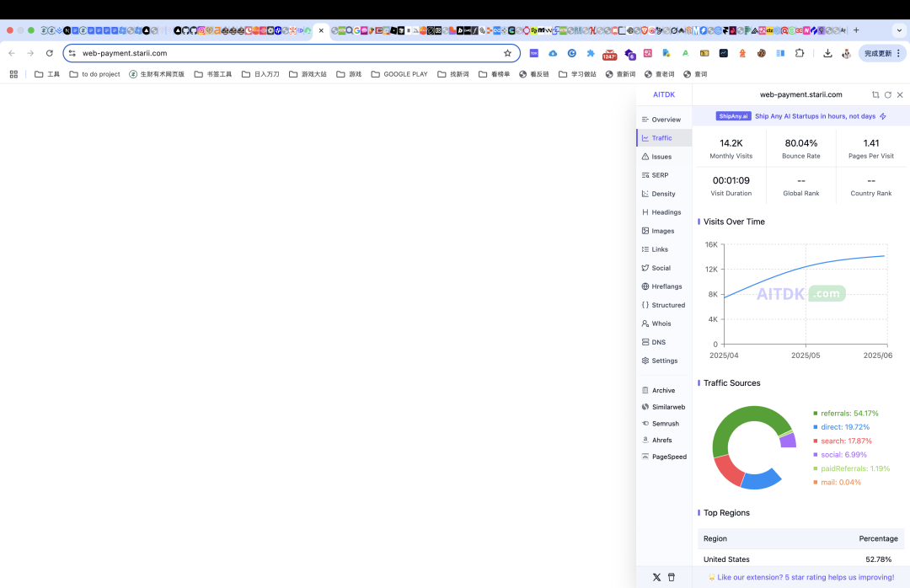The image size is (910, 588).
Task: Click the blue cloud extension icon
Action: coord(553,53)
